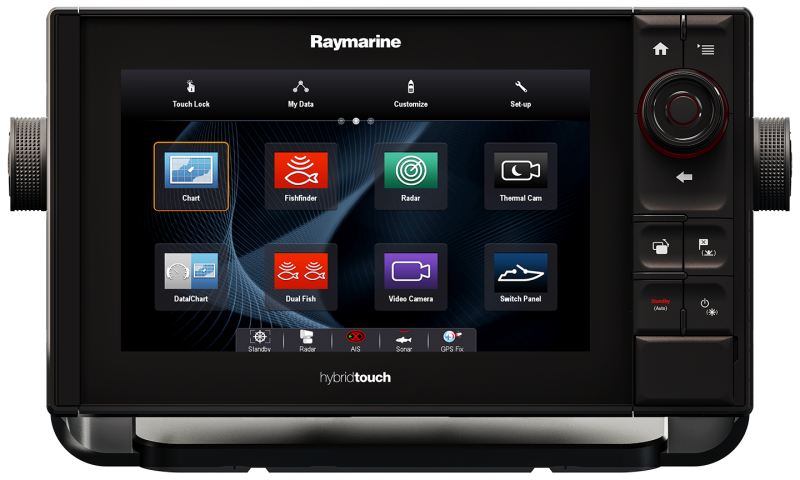This screenshot has width=800, height=480.
Task: Launch the Dual Fish page
Action: (x=301, y=277)
